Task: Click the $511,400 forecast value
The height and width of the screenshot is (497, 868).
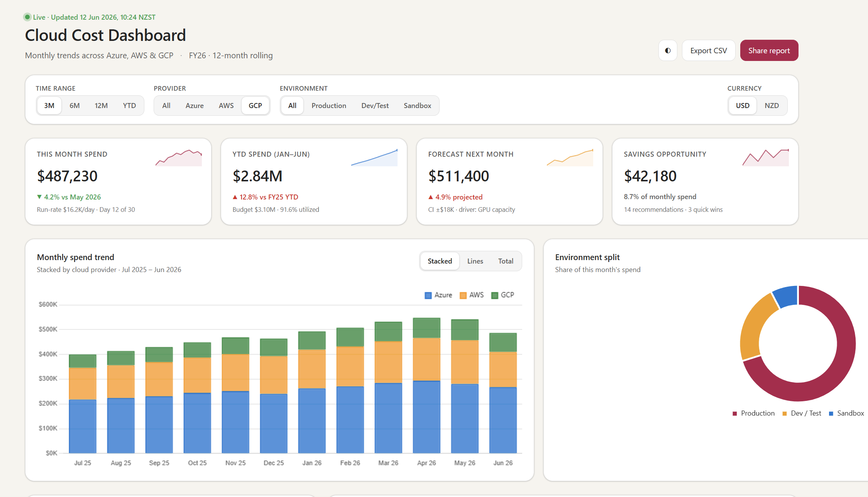Action: pyautogui.click(x=459, y=176)
